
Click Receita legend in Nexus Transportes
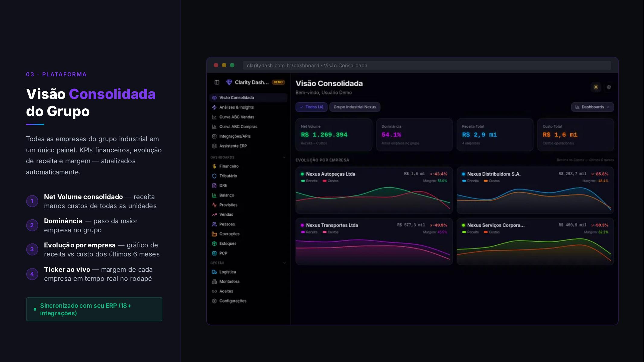pyautogui.click(x=309, y=232)
